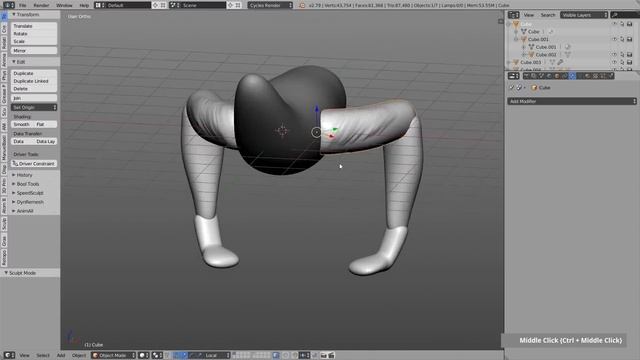Image resolution: width=640 pixels, height=360 pixels.
Task: Toggle selectability arrow for Cube.001 object
Action: (622, 39)
